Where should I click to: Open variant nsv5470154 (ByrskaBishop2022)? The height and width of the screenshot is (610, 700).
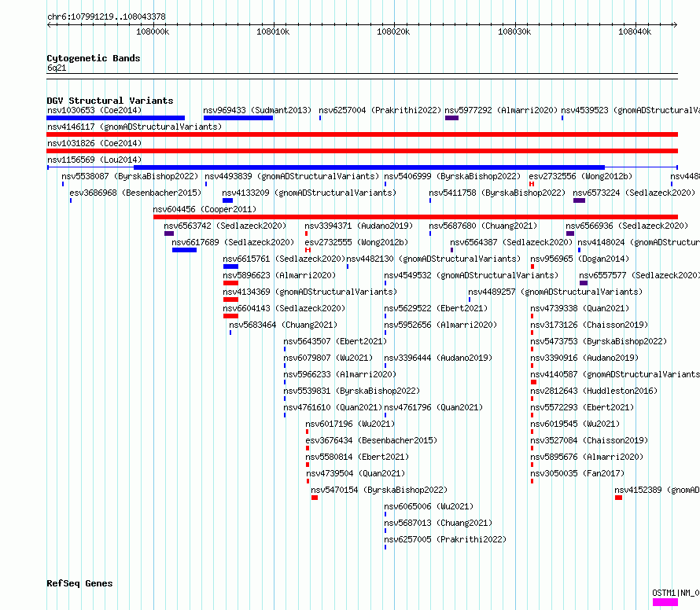tap(379, 490)
